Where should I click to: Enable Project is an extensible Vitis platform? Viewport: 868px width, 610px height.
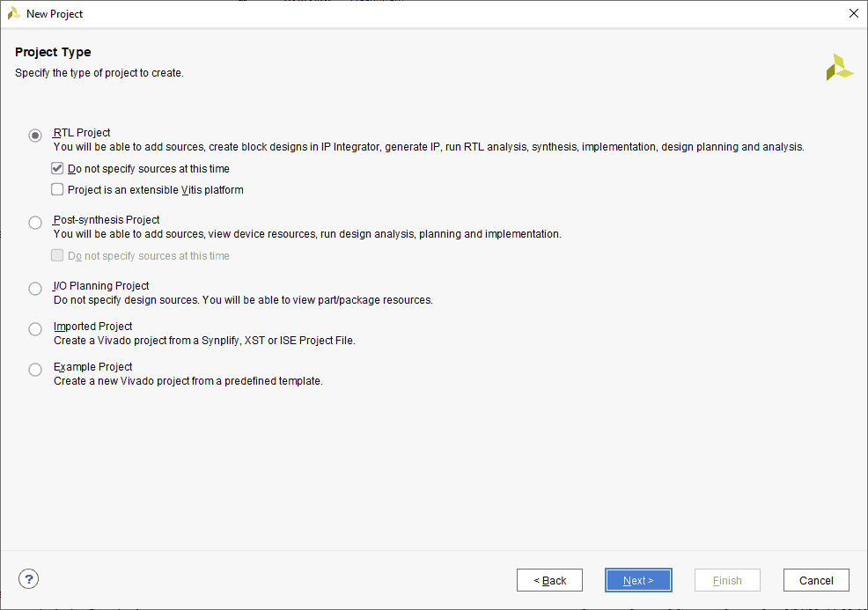tap(57, 189)
